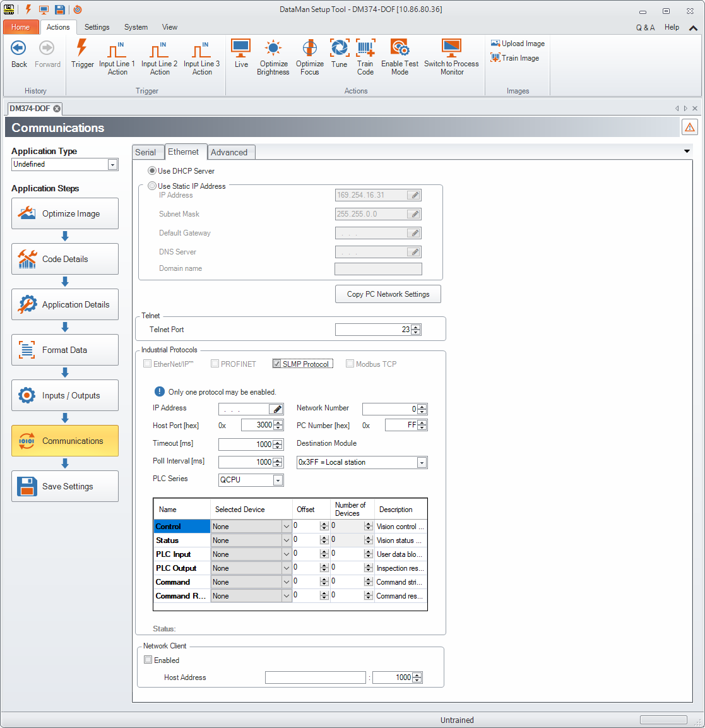Switch to Process Monitor
This screenshot has width=705, height=728.
pyautogui.click(x=451, y=49)
